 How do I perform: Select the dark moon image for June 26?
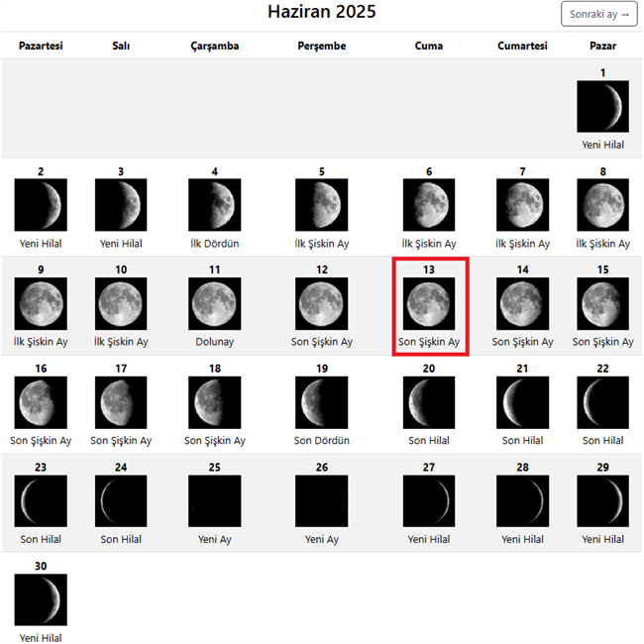point(322,501)
